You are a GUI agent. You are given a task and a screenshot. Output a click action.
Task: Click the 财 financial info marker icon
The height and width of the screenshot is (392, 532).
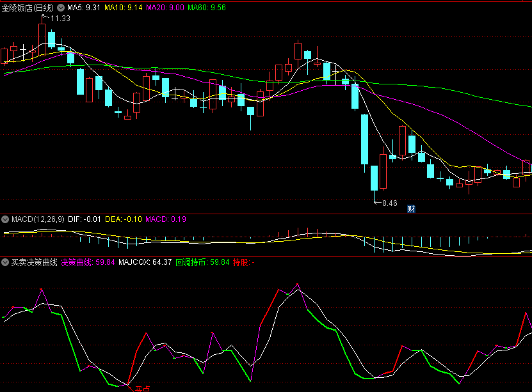pyautogui.click(x=411, y=208)
